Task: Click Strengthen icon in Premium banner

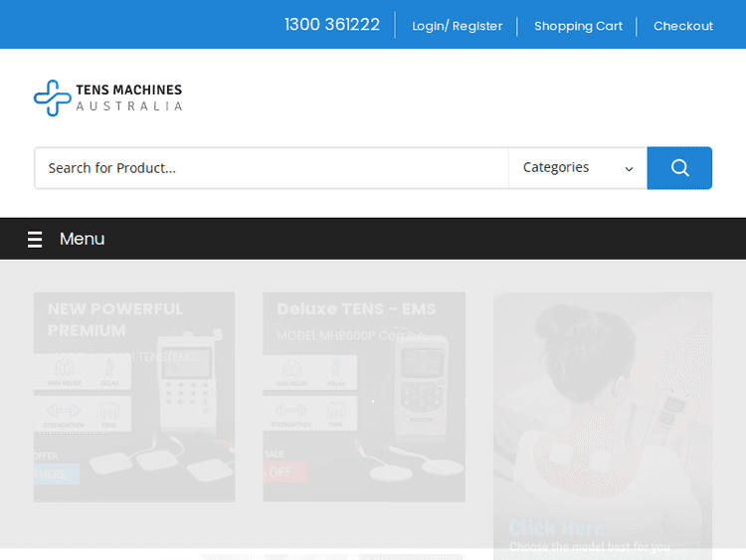Action: pyautogui.click(x=61, y=412)
